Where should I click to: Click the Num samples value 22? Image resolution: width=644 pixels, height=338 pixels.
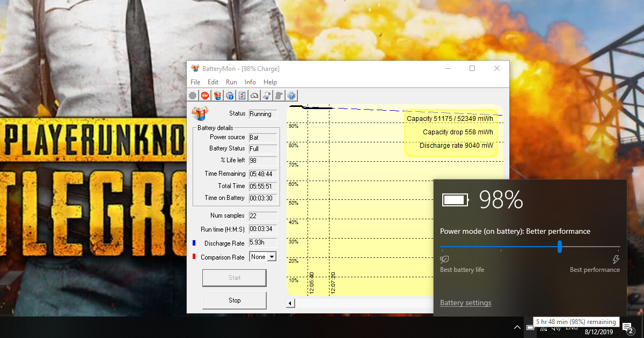tap(263, 215)
